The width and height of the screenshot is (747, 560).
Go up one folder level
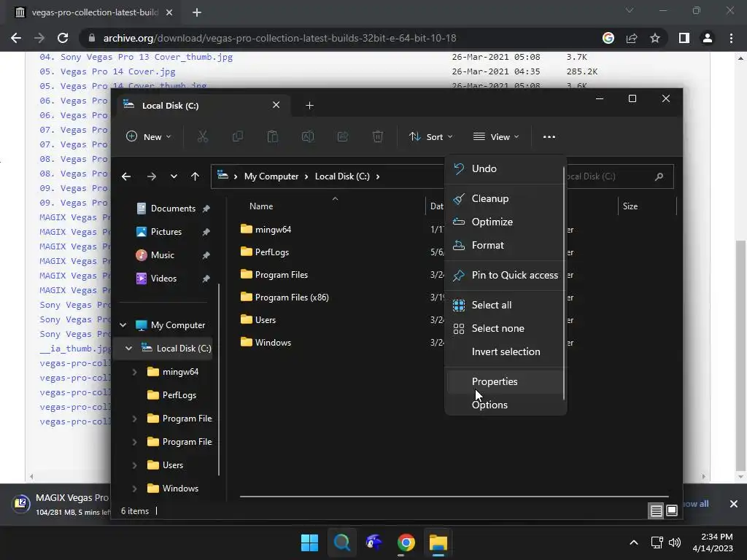point(195,176)
